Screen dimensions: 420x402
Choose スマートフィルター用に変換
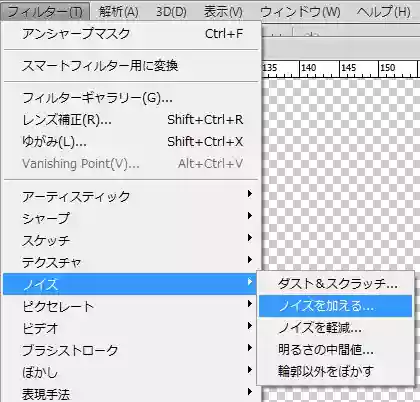click(131, 66)
